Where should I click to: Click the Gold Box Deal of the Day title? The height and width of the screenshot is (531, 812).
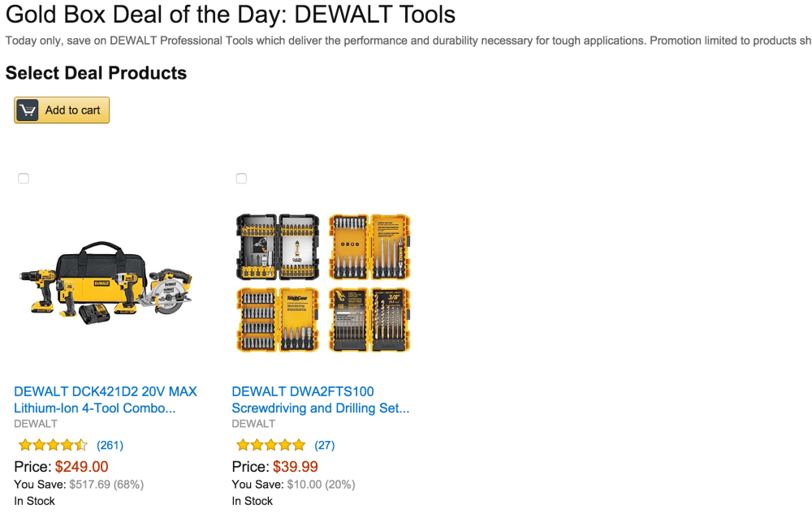(x=231, y=15)
